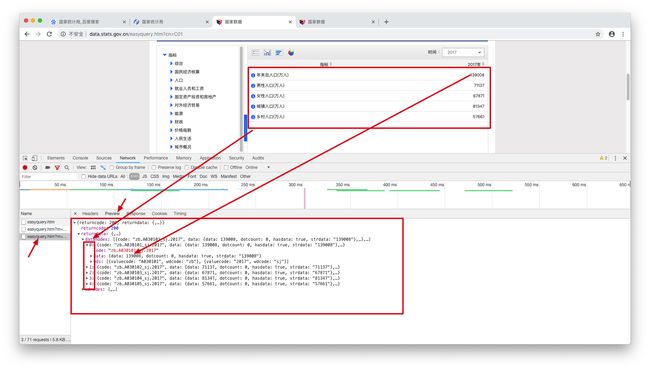650x370 pixels.
Task: Switch to large request rows view
Action: (x=93, y=167)
